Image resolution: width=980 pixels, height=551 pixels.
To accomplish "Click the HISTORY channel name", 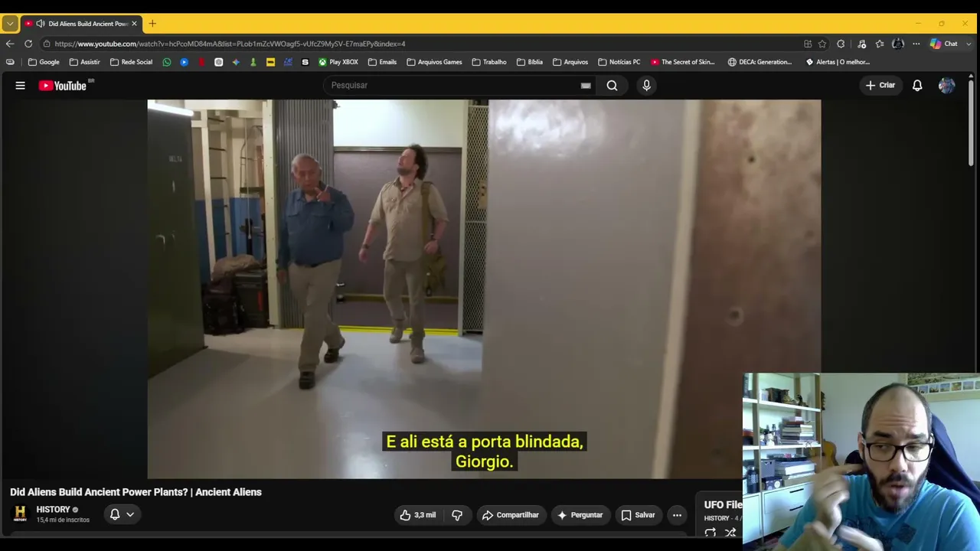I will click(x=53, y=510).
